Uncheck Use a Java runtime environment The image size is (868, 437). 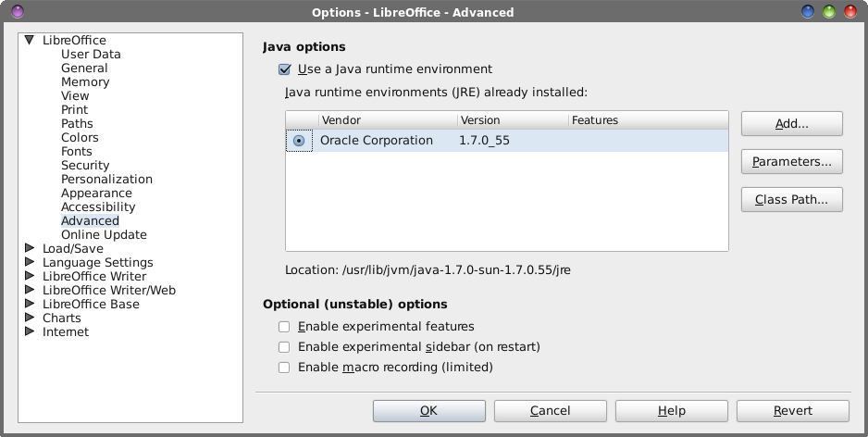284,69
